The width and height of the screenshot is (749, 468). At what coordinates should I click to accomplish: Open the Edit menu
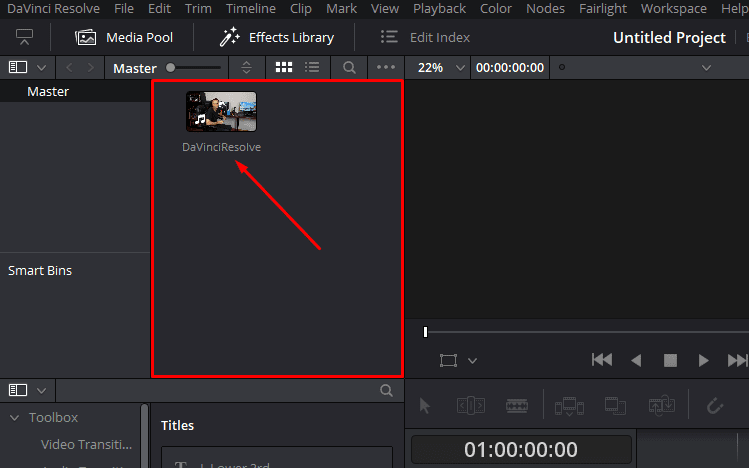tap(159, 9)
